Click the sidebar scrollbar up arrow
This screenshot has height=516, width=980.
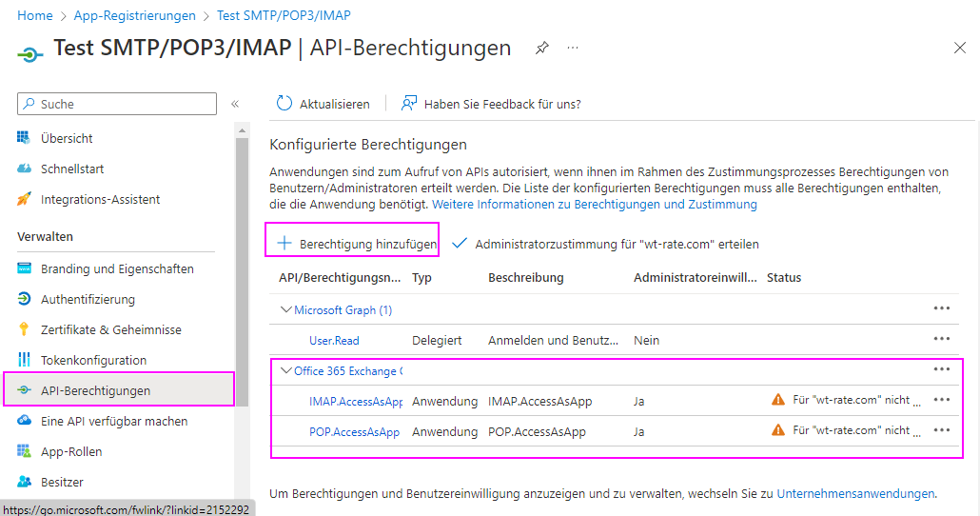pyautogui.click(x=242, y=130)
